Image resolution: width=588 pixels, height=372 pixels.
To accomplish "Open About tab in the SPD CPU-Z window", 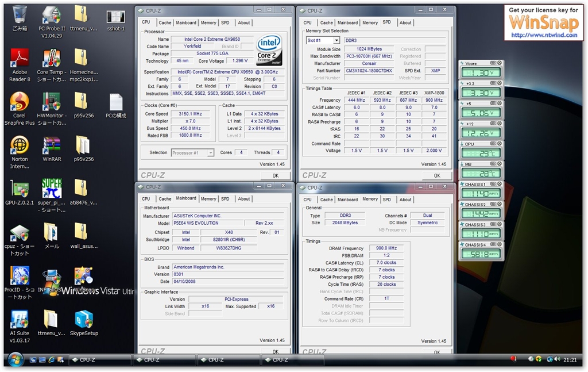I will click(x=405, y=23).
